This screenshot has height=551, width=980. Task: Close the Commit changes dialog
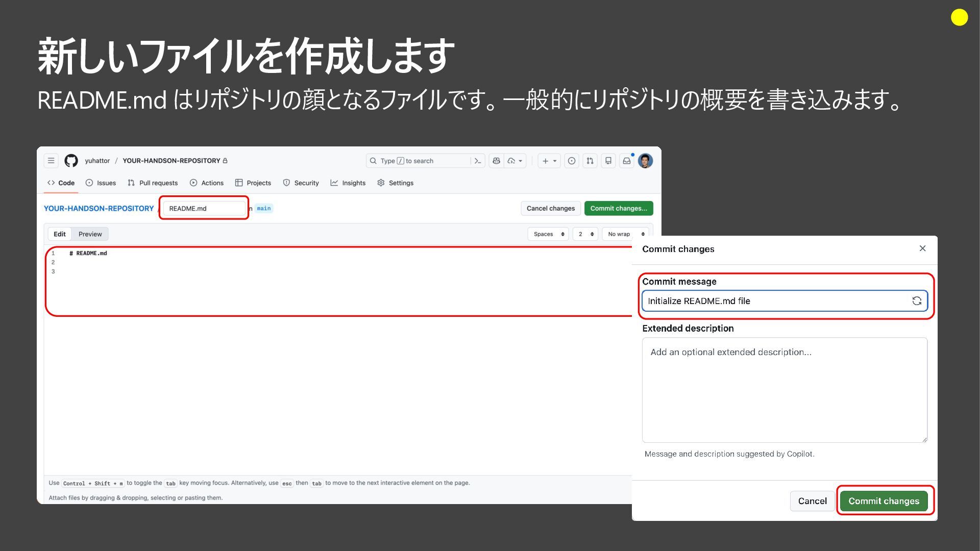pyautogui.click(x=922, y=248)
